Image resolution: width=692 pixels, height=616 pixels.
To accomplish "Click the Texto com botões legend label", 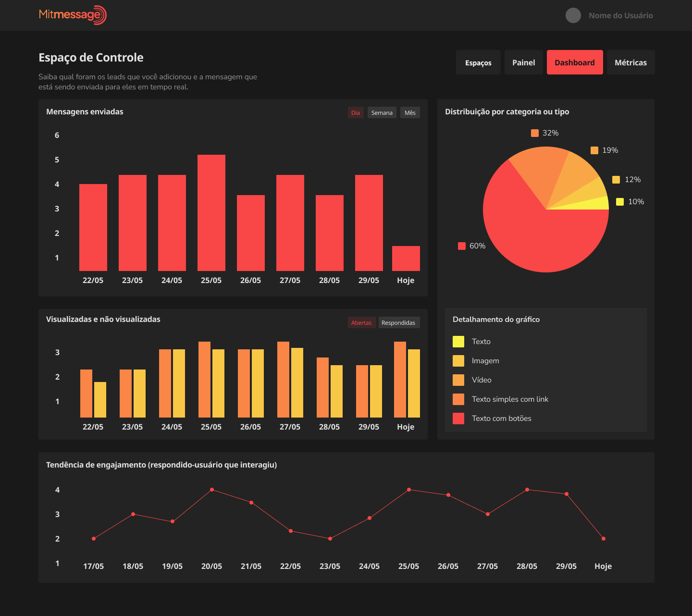I will [502, 419].
